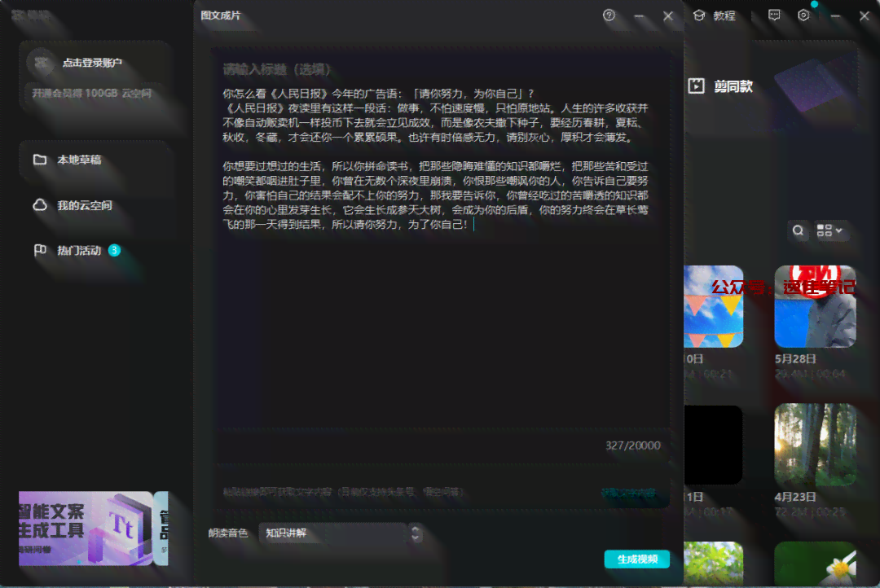880x588 pixels.
Task: Open the white flower draft thumbnail
Action: pyautogui.click(x=815, y=564)
